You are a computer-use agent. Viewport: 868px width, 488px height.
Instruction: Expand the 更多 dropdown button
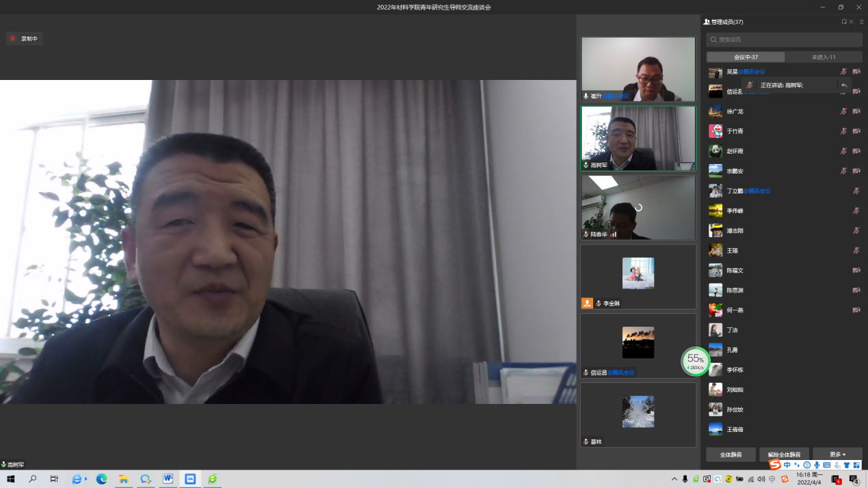pyautogui.click(x=837, y=455)
